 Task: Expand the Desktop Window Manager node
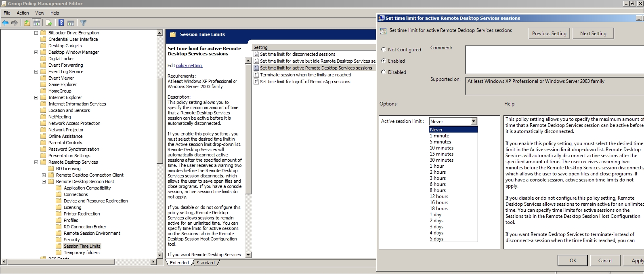pos(36,52)
